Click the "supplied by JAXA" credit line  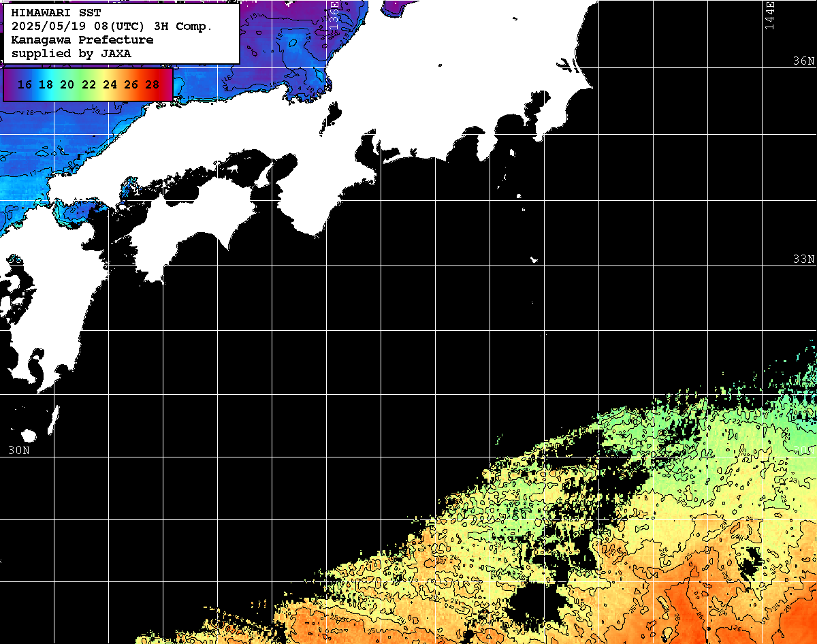71,53
